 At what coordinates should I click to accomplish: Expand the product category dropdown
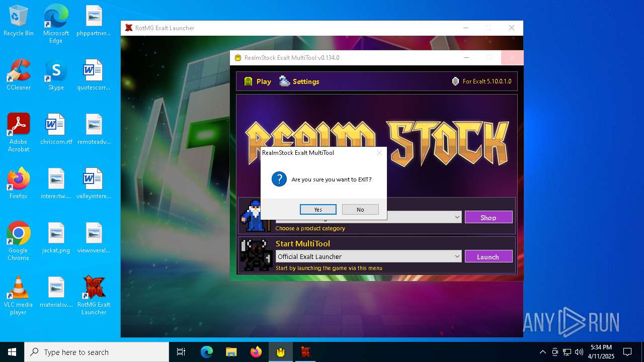point(457,217)
